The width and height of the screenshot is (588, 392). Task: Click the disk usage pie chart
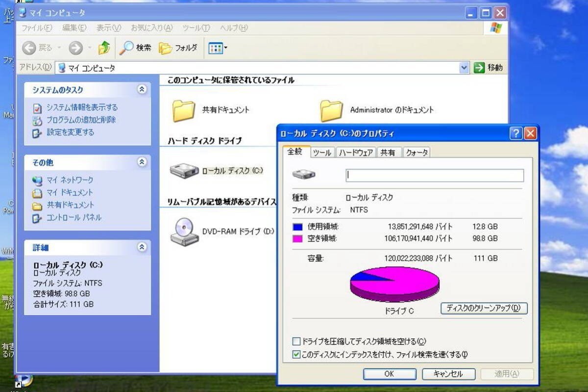point(394,284)
